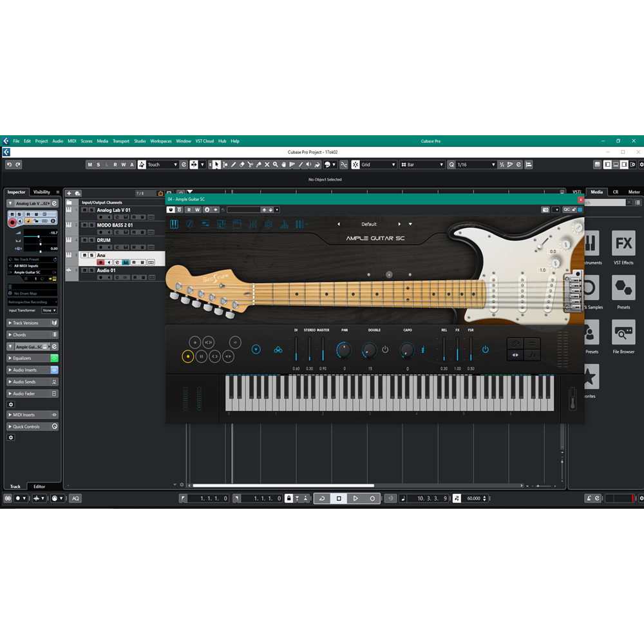
Task: Select the Zoom magnifier tool
Action: pyautogui.click(x=276, y=165)
